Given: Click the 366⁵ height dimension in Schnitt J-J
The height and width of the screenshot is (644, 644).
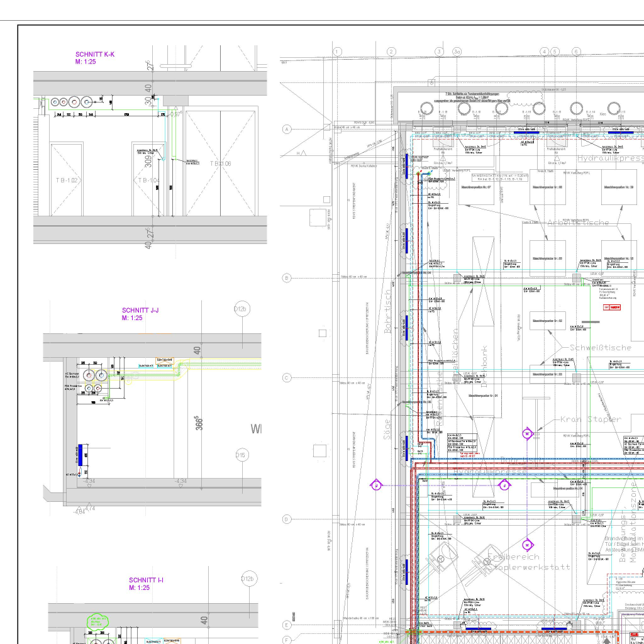Looking at the screenshot, I should click(x=197, y=423).
